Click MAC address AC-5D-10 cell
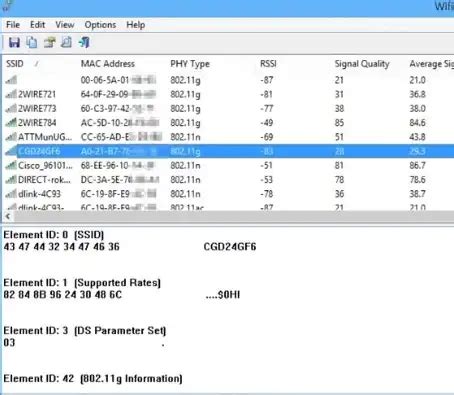 click(x=120, y=123)
